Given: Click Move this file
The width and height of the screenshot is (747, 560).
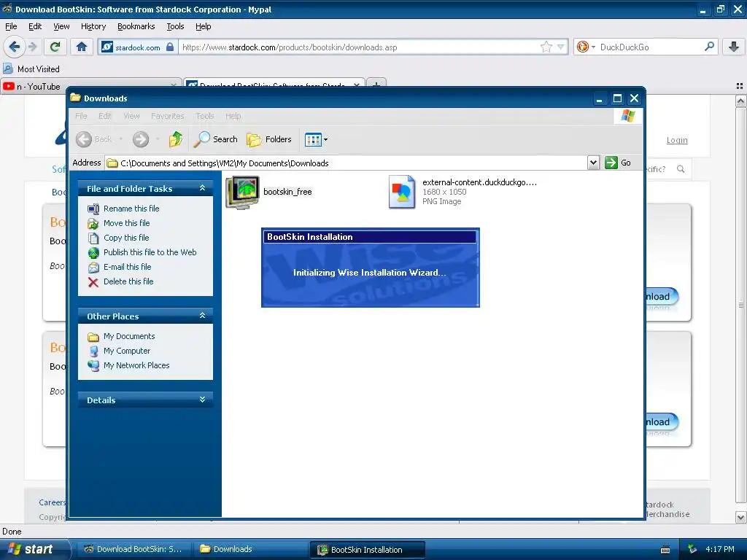Looking at the screenshot, I should tap(126, 223).
